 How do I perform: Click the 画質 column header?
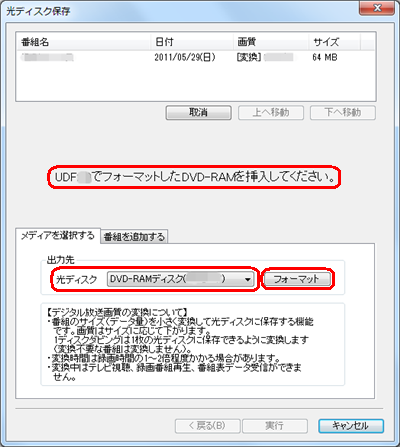pos(271,42)
